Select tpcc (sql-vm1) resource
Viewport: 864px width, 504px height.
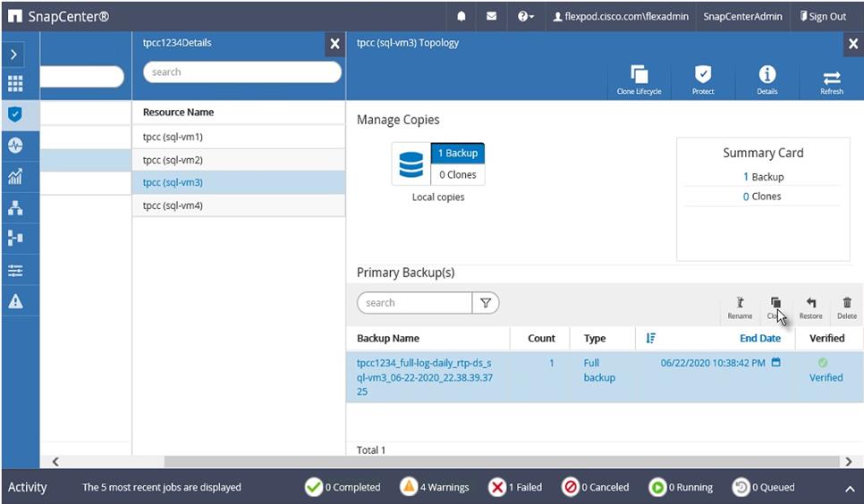point(239,137)
